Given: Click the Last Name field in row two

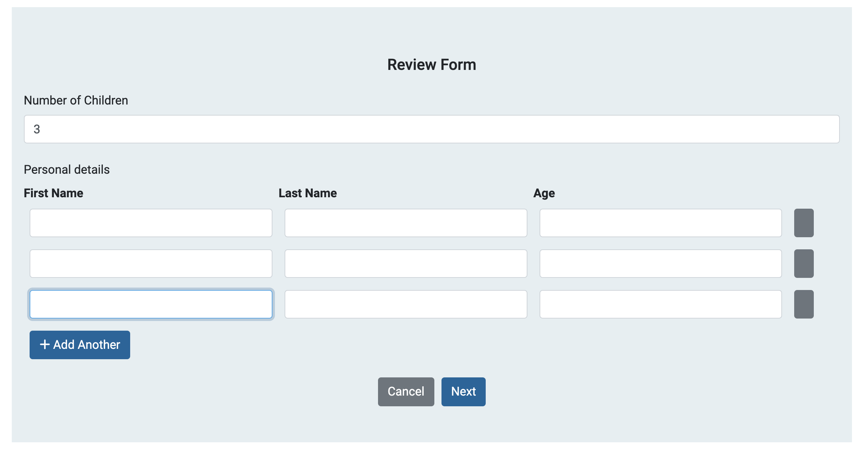Looking at the screenshot, I should tap(405, 264).
